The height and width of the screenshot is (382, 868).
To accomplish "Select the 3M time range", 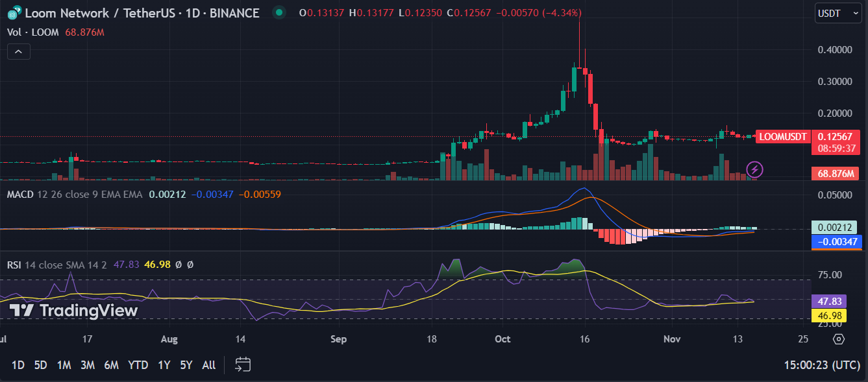I will 88,365.
